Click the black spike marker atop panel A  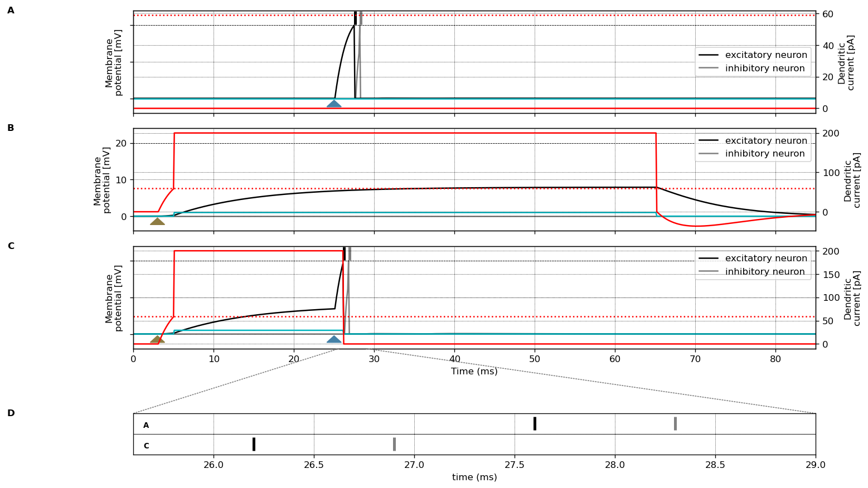[355, 18]
